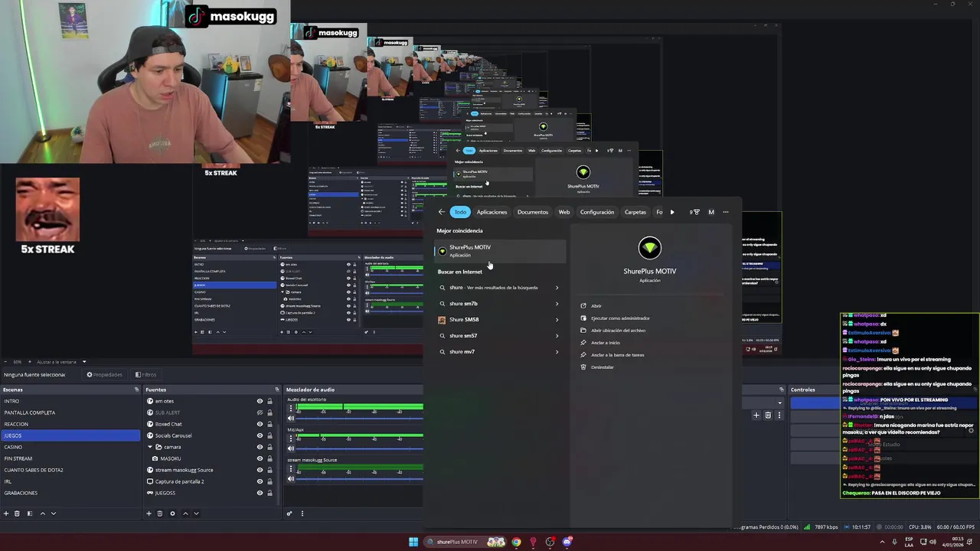Unlock the JUEGOSS source lock
980x551 pixels.
[x=269, y=493]
